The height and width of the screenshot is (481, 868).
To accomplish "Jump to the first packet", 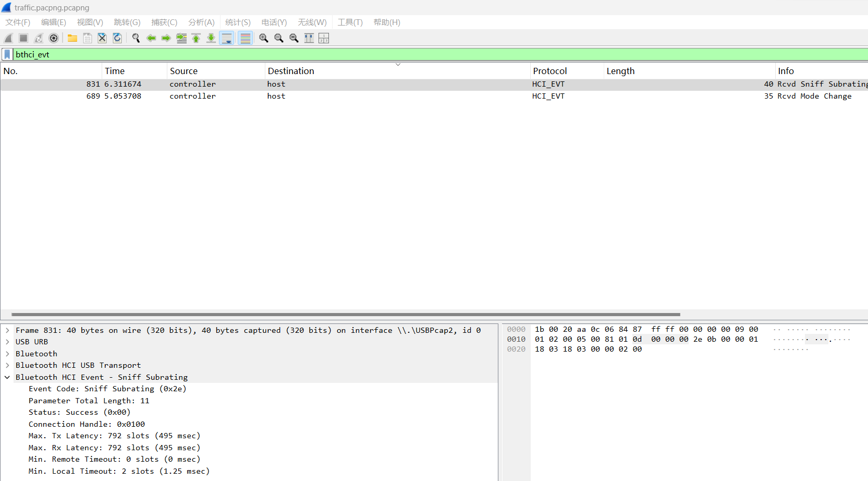I will tap(196, 38).
